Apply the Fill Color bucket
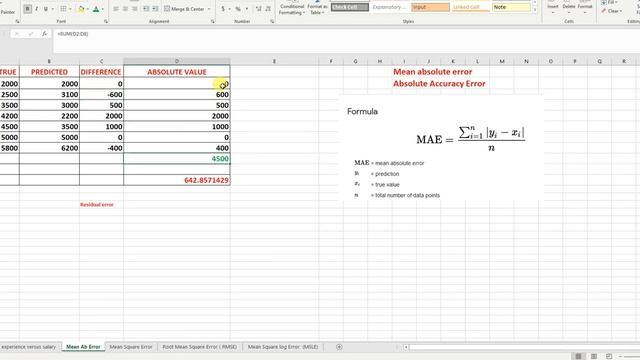Image resolution: width=640 pixels, height=360 pixels. pyautogui.click(x=81, y=9)
